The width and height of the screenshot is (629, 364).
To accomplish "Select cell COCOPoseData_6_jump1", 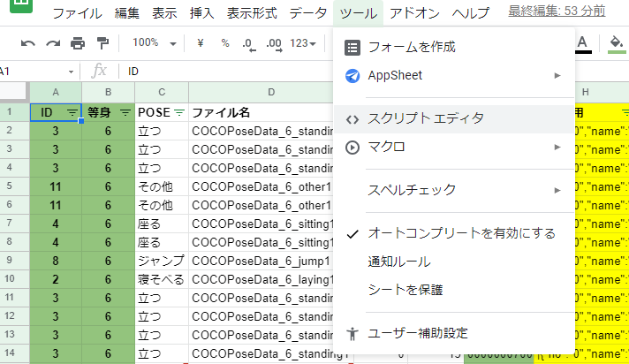I will (261, 261).
